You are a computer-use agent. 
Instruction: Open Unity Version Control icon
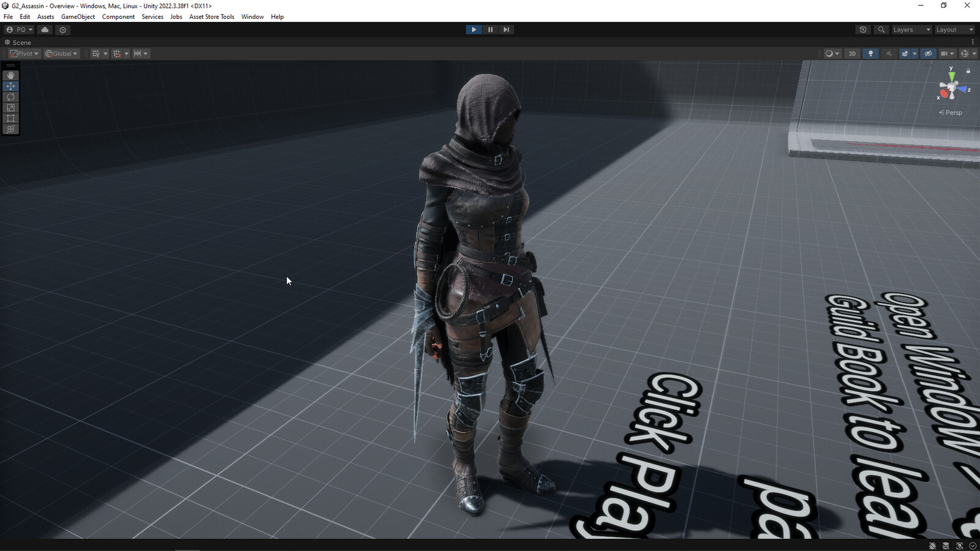coord(62,29)
